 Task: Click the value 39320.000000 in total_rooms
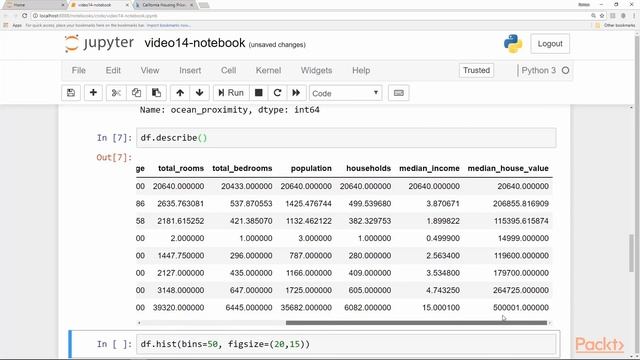(178, 308)
